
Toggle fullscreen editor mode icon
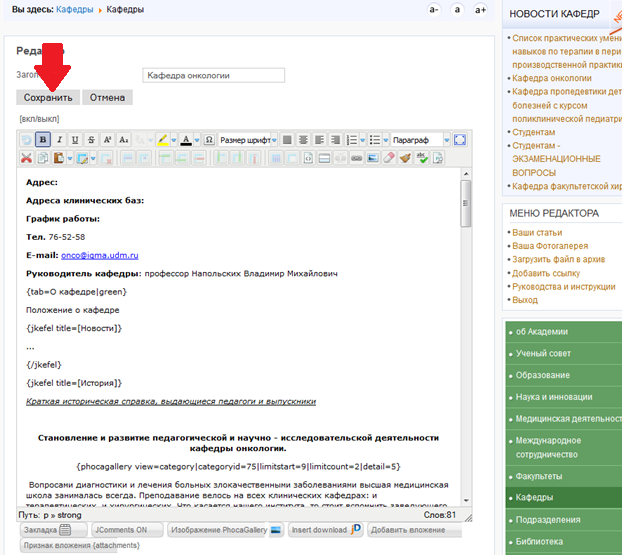pyautogui.click(x=460, y=140)
